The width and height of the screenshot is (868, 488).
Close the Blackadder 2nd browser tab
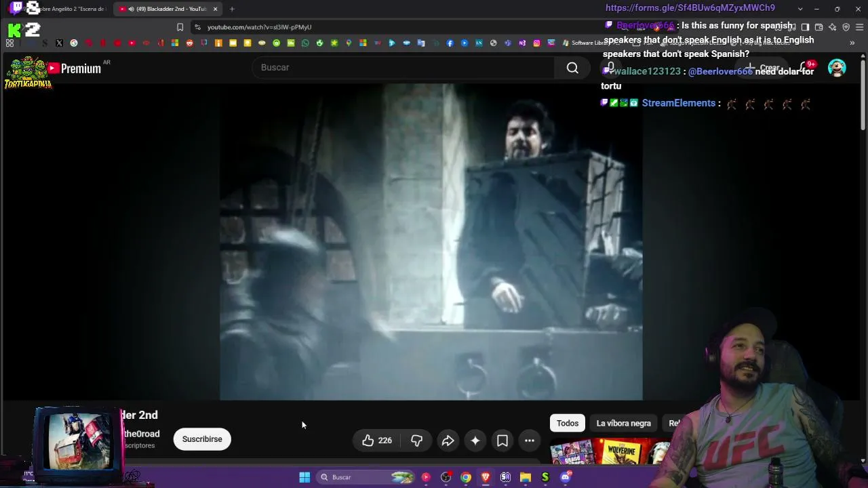tap(215, 9)
